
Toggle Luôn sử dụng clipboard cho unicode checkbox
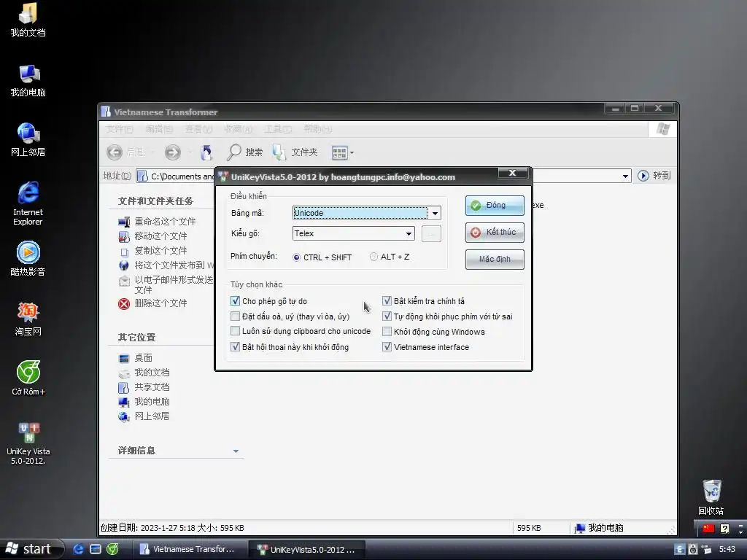pyautogui.click(x=235, y=331)
